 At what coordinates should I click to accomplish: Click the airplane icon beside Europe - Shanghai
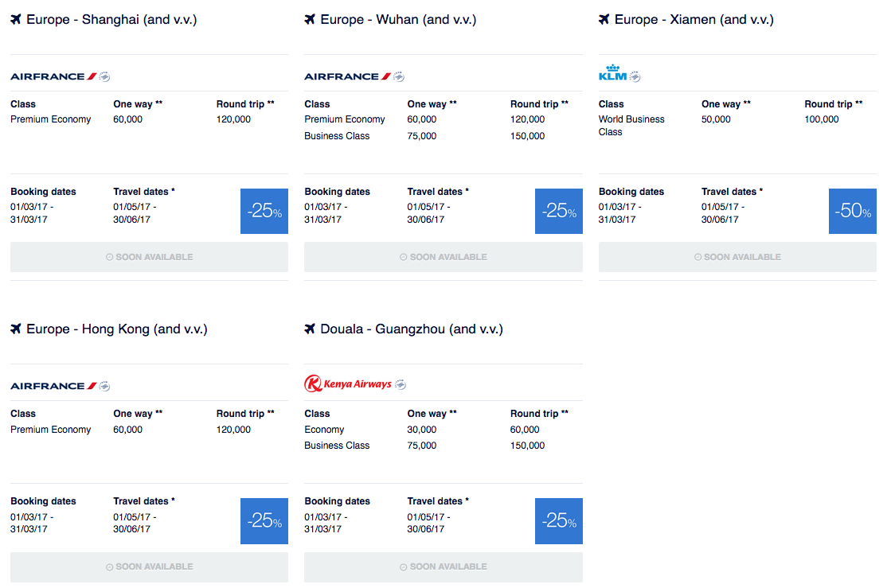[16, 19]
